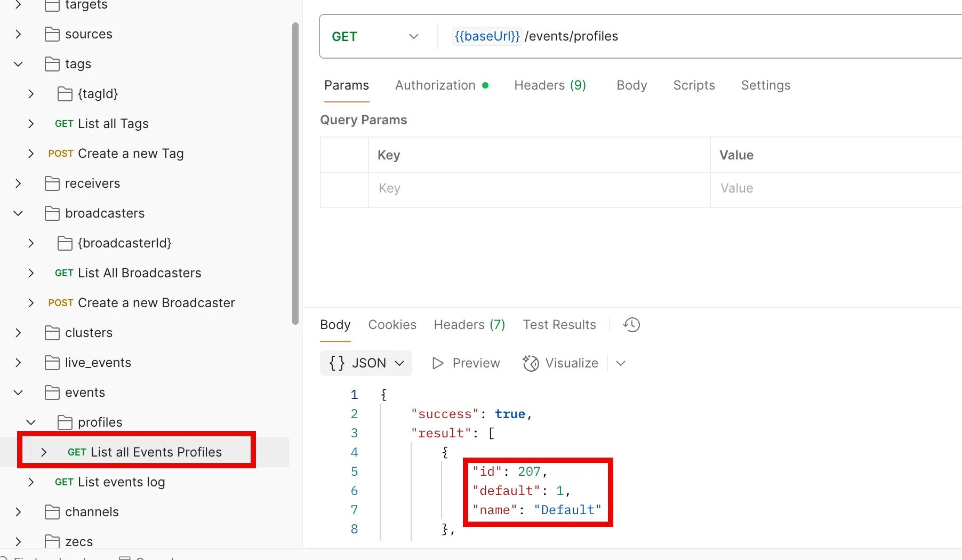Click the broadcasters folder icon

click(52, 213)
